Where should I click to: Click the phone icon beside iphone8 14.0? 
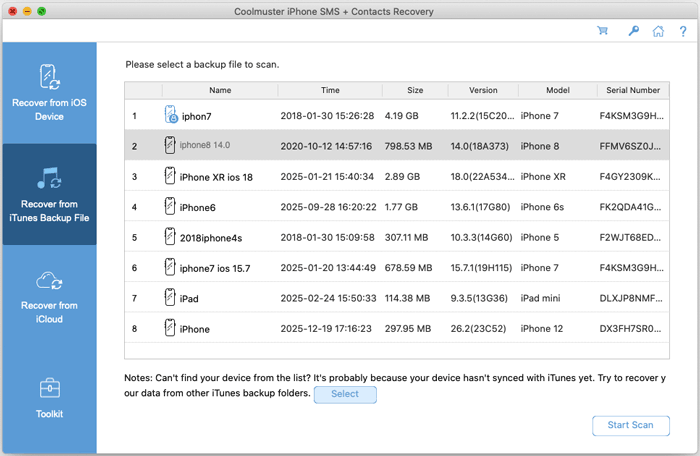click(170, 145)
